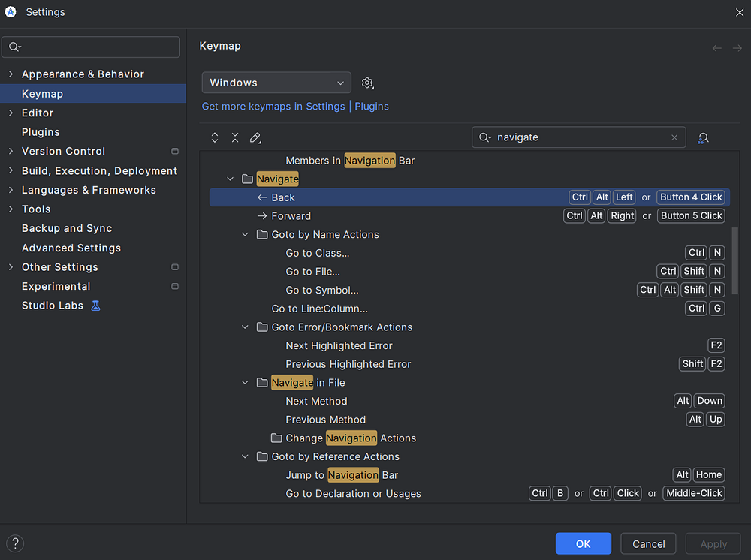This screenshot has width=751, height=560.
Task: Click the Help question mark button
Action: pyautogui.click(x=15, y=543)
